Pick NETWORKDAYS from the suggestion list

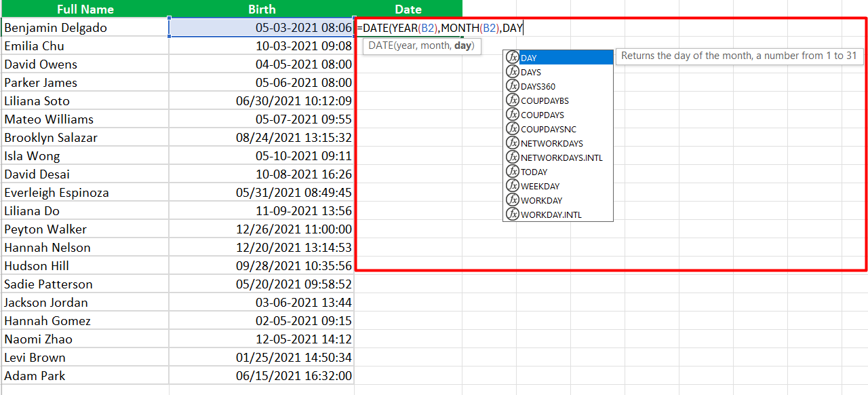click(x=558, y=143)
